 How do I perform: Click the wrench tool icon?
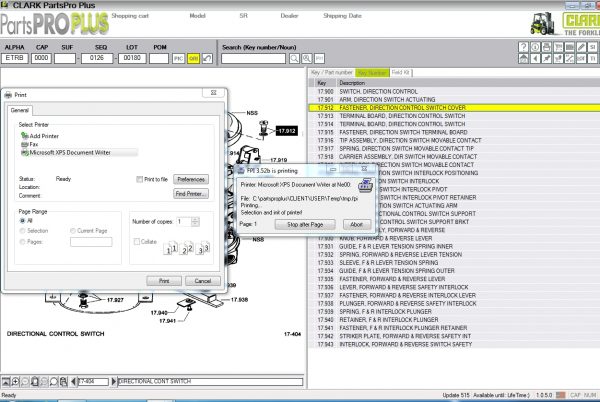click(x=569, y=59)
